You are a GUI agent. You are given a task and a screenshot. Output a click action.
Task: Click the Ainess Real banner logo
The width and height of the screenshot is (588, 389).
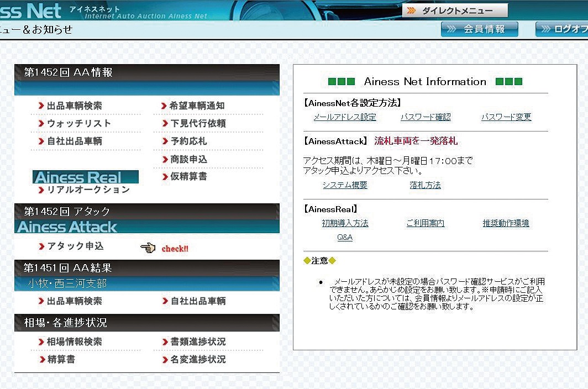click(86, 177)
